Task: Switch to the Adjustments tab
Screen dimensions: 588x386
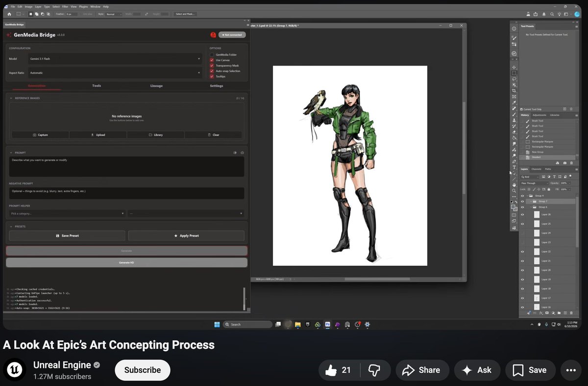Action: pos(539,115)
